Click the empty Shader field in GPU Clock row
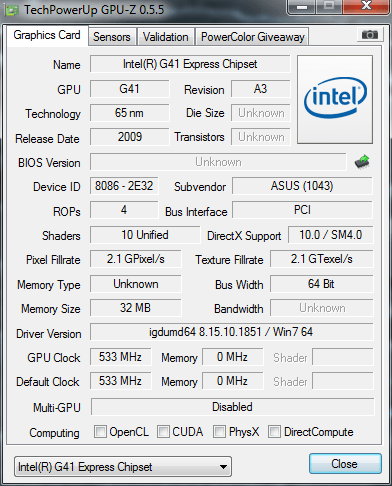 click(x=343, y=357)
